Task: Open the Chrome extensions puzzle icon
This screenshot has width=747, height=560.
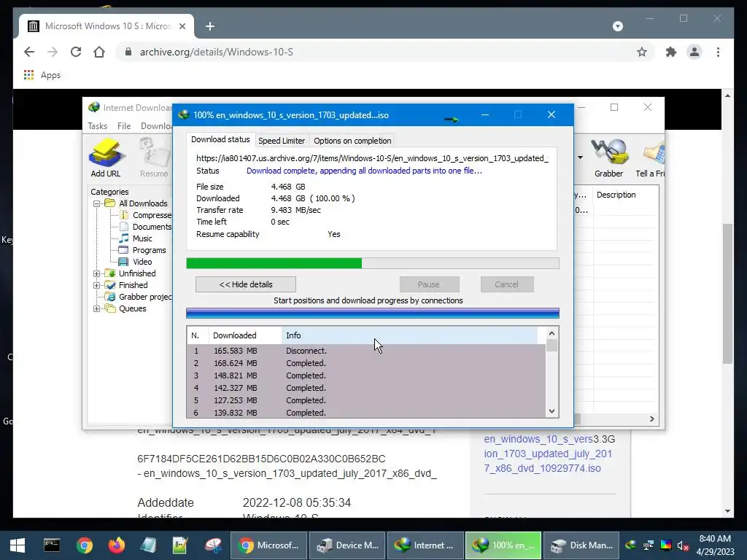Action: coord(671,52)
